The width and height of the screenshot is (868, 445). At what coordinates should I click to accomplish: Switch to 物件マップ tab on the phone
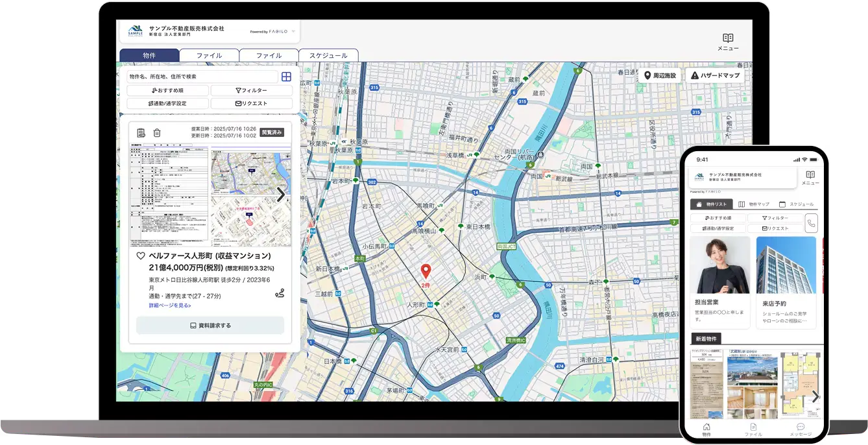pos(753,204)
